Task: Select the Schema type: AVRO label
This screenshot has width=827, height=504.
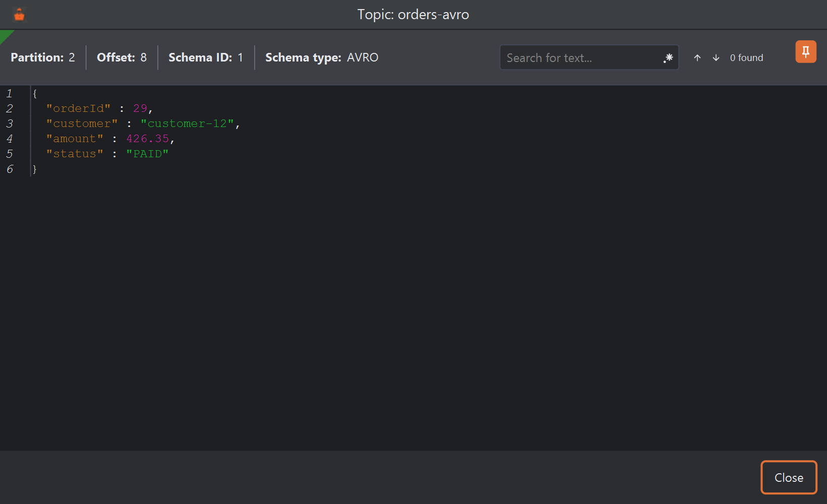Action: (x=322, y=57)
